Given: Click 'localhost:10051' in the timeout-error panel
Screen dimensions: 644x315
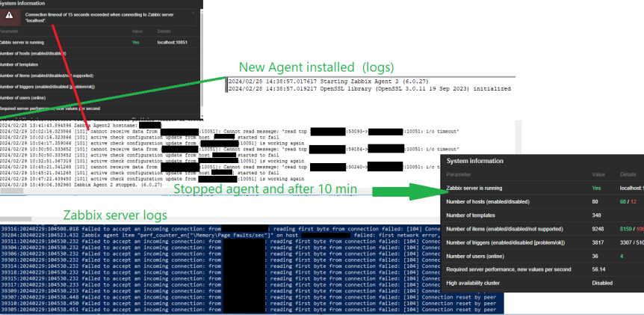Looking at the screenshot, I should 173,43.
